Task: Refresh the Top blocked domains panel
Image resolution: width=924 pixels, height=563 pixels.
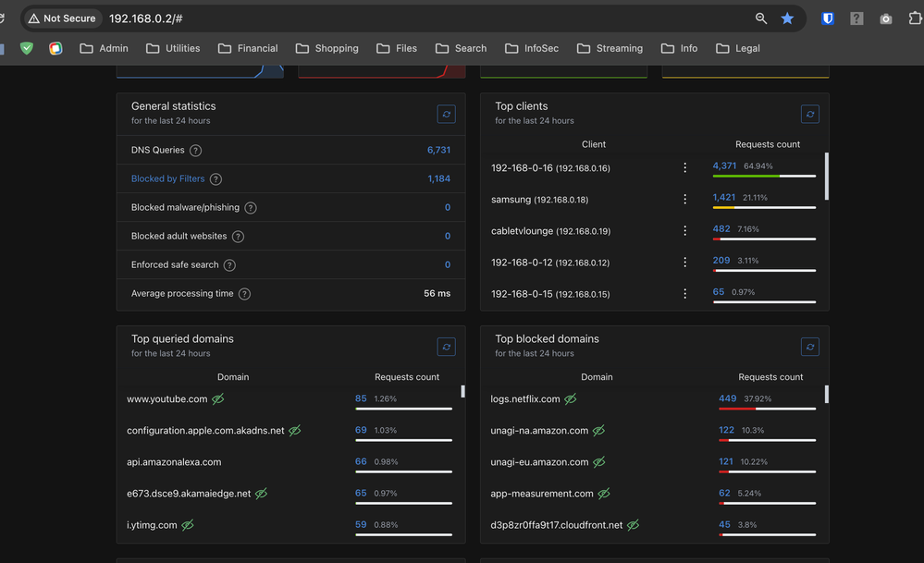Action: [810, 347]
